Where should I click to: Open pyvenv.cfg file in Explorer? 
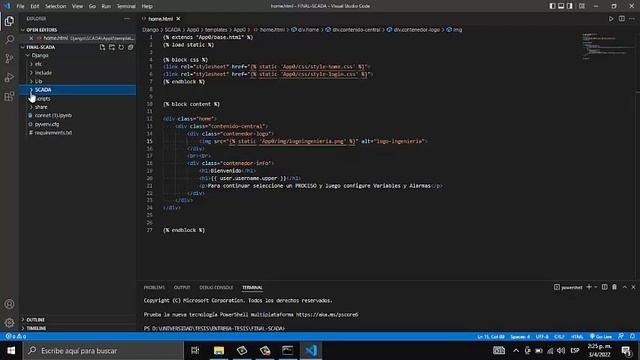(47, 124)
